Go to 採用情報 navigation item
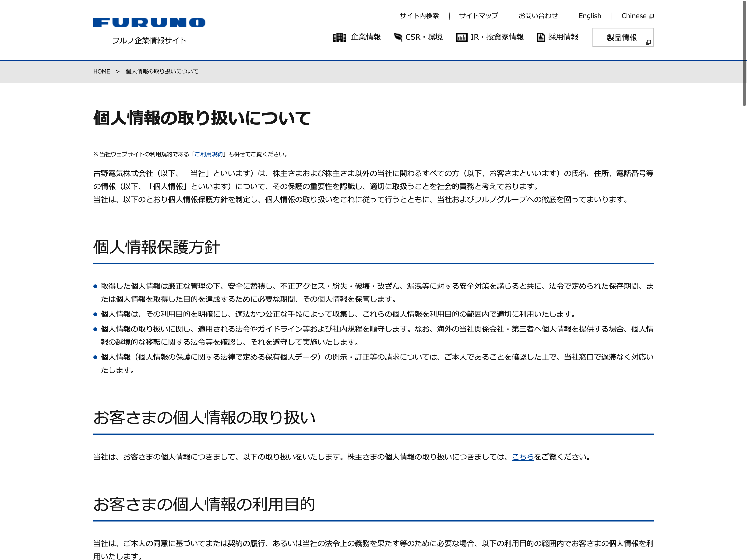 (563, 37)
